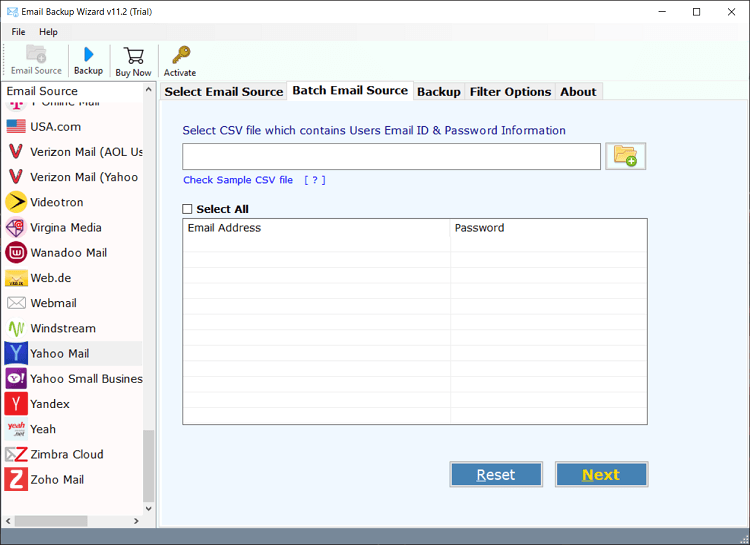Click sidebar horizontal scroll left arrow

click(8, 521)
